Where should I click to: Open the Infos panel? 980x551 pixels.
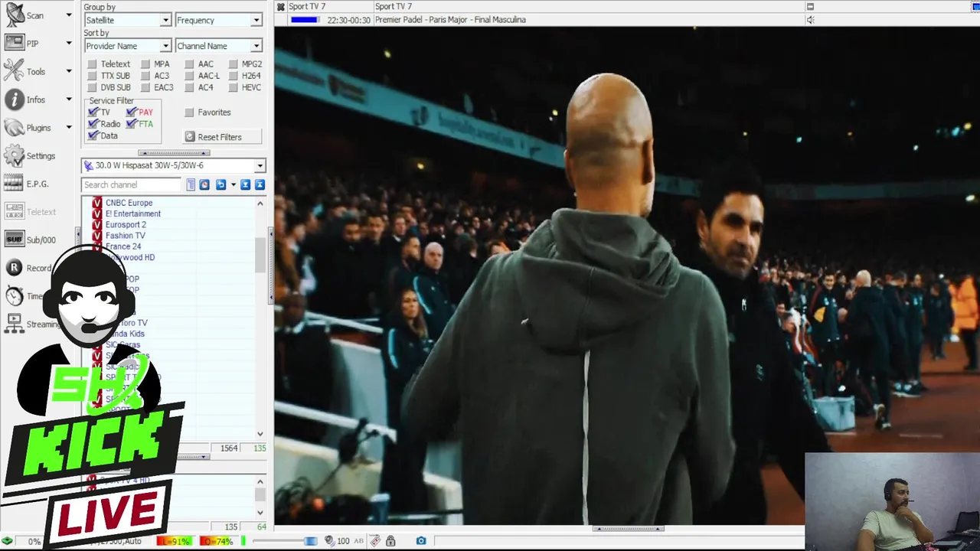(x=25, y=99)
